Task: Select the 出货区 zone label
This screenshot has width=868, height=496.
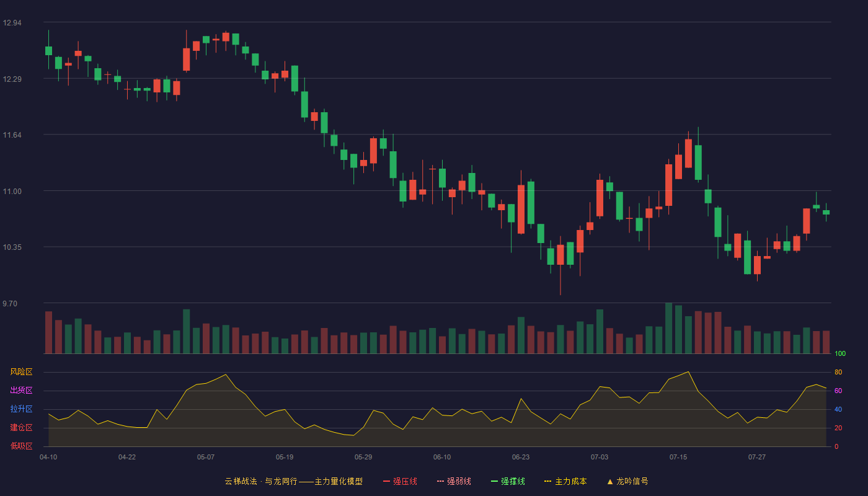Action: click(22, 391)
